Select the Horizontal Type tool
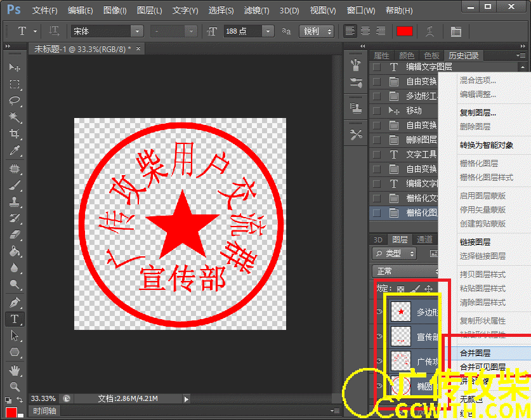Viewport: 531px width, 420px height. 15,319
